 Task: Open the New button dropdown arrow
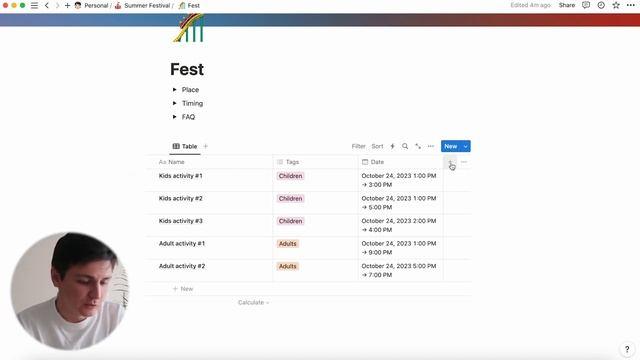465,146
